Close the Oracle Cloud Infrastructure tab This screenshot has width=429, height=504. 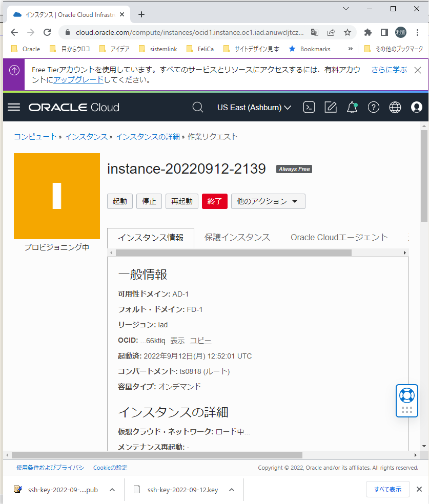(122, 14)
